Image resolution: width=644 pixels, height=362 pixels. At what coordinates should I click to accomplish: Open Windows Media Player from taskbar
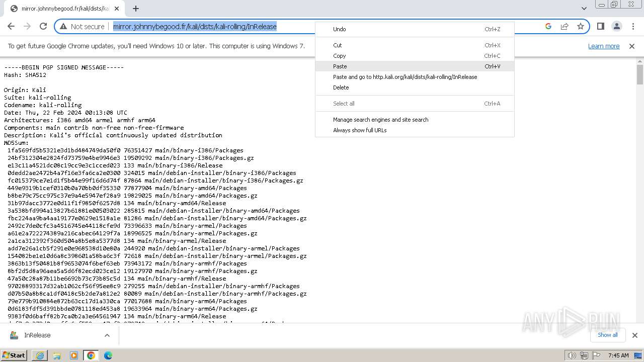[74, 355]
